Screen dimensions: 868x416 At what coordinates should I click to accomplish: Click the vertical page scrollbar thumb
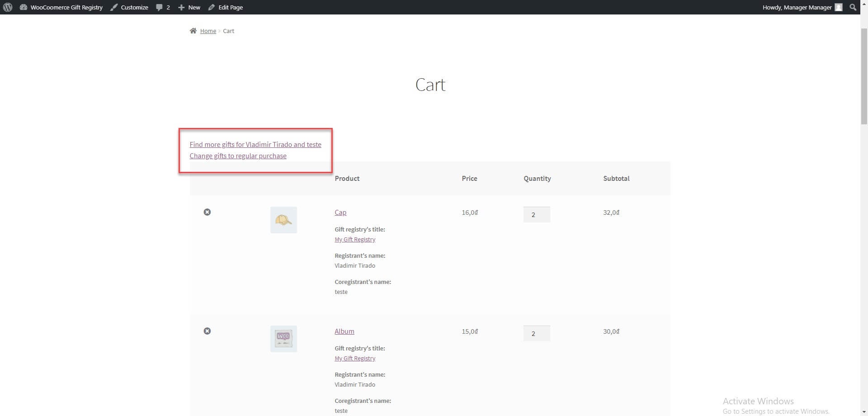864,76
